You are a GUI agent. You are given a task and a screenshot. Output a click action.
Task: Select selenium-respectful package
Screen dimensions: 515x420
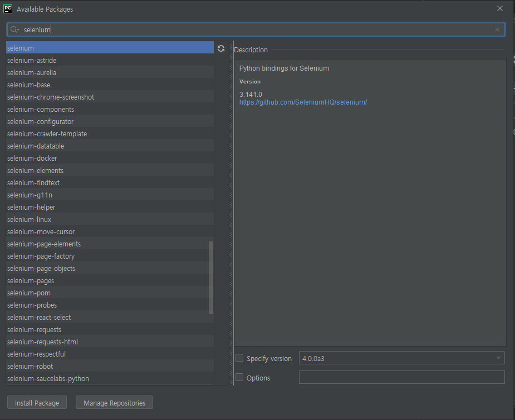click(110, 354)
